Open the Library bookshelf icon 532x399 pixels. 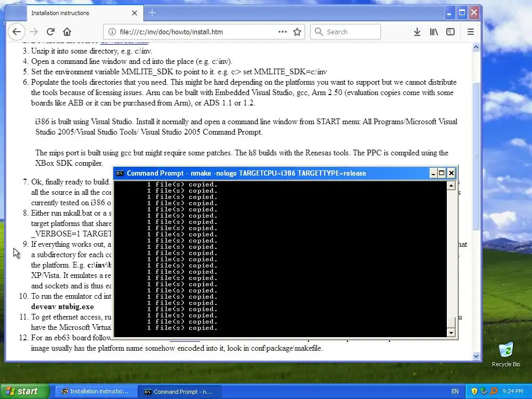[x=434, y=32]
